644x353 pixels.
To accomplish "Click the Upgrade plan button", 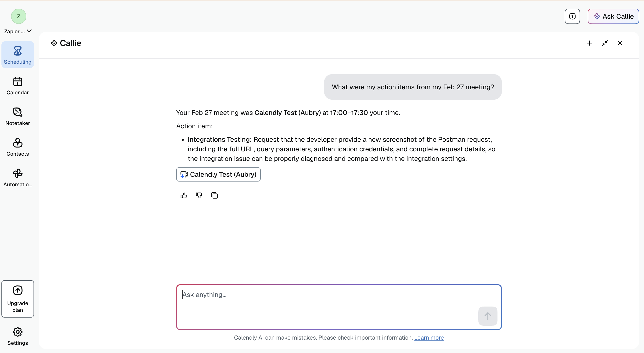I will tap(17, 299).
